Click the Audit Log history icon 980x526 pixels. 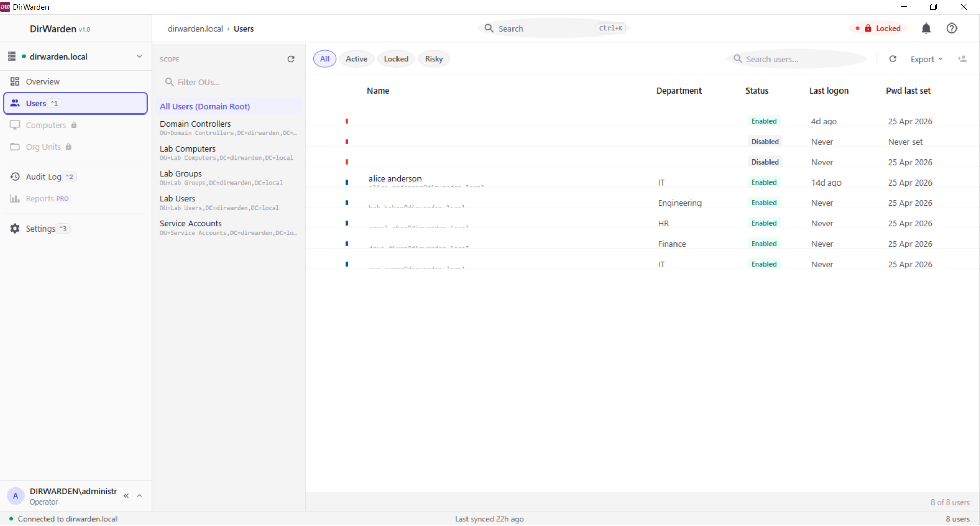pos(15,177)
